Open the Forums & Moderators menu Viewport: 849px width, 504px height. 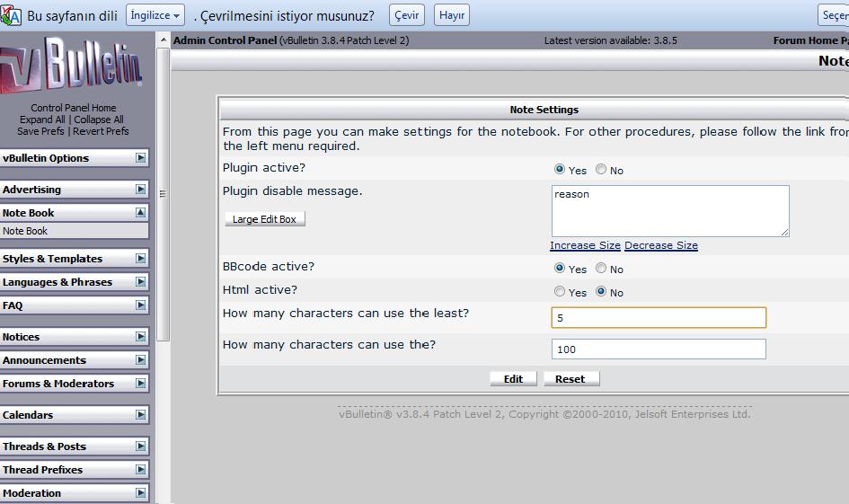(x=58, y=384)
